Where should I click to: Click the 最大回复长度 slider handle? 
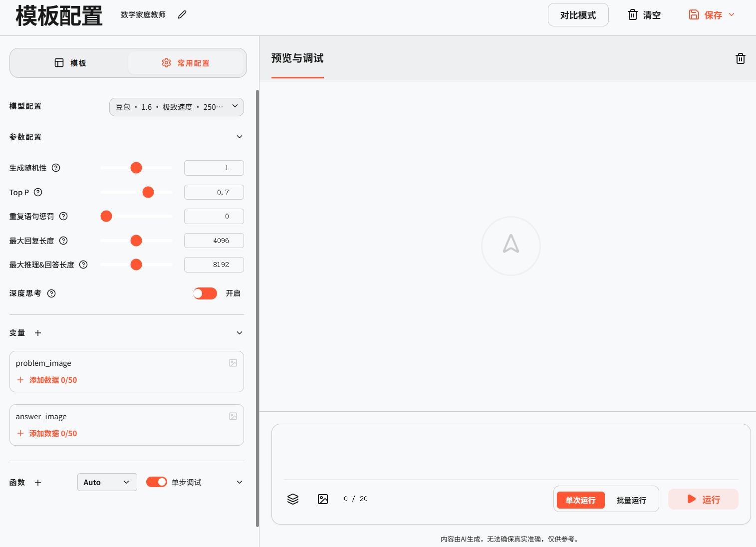tap(136, 241)
